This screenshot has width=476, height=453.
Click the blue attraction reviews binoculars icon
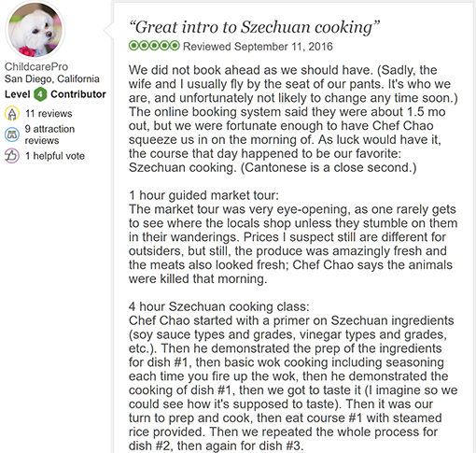(x=12, y=134)
